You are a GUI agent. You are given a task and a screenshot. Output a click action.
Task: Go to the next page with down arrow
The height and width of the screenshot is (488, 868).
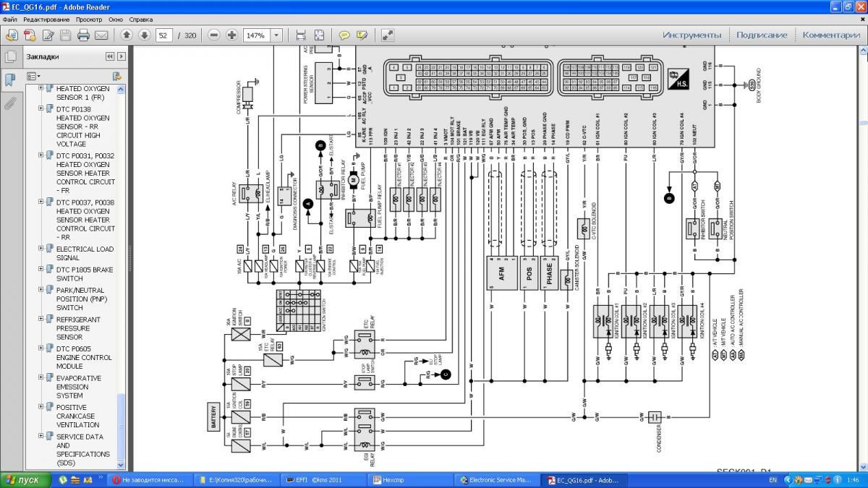[x=144, y=35]
